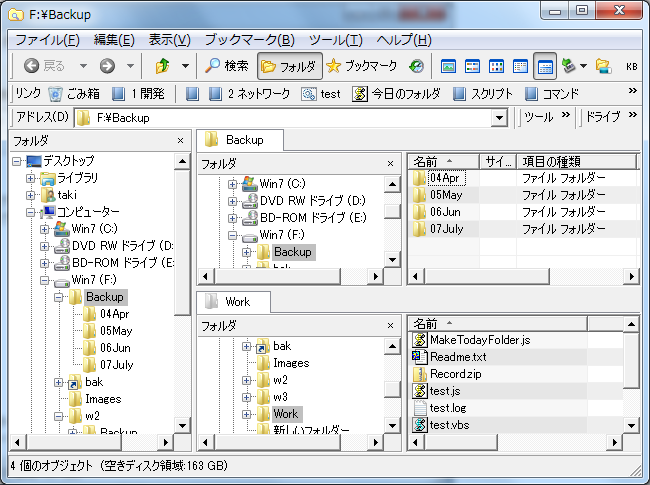Open the 検索 search tool
The image size is (650, 485).
[227, 66]
